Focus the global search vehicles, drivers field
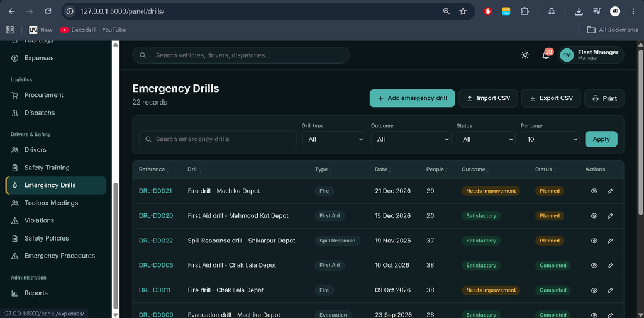 click(246, 55)
